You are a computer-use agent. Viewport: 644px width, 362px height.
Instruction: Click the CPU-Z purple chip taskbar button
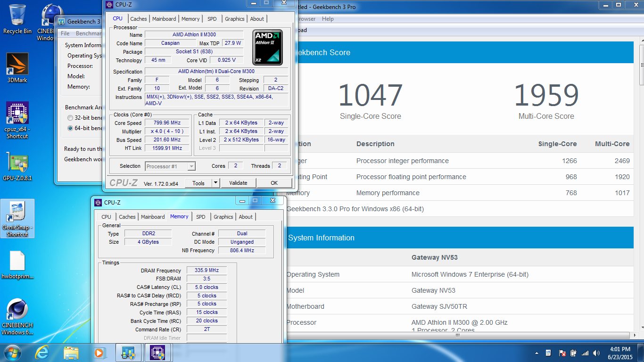coord(157,352)
